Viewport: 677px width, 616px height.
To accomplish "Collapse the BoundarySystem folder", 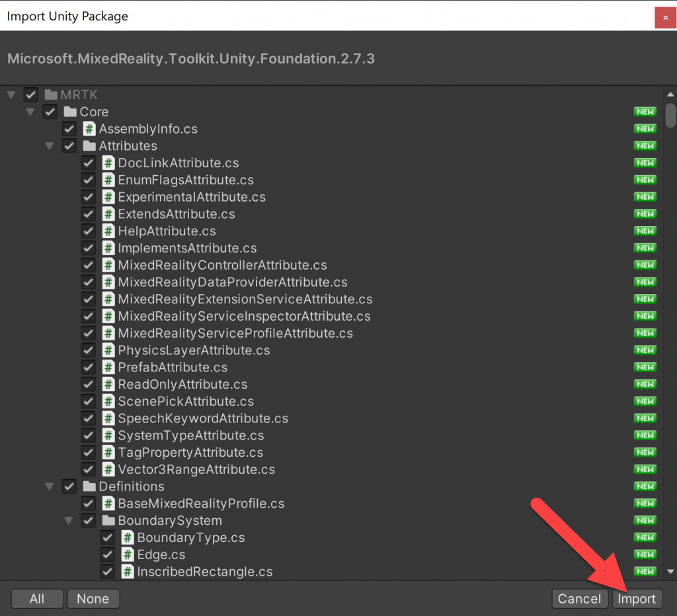I will [x=69, y=521].
